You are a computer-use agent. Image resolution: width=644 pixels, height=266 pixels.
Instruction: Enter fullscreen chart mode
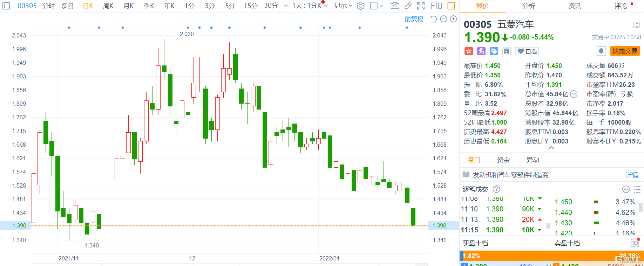click(x=421, y=6)
